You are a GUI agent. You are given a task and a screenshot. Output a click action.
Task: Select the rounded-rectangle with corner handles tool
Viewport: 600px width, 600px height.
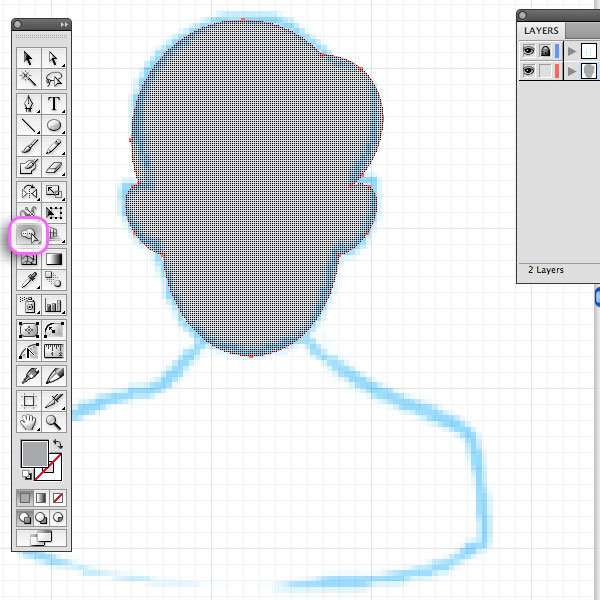tap(28, 330)
